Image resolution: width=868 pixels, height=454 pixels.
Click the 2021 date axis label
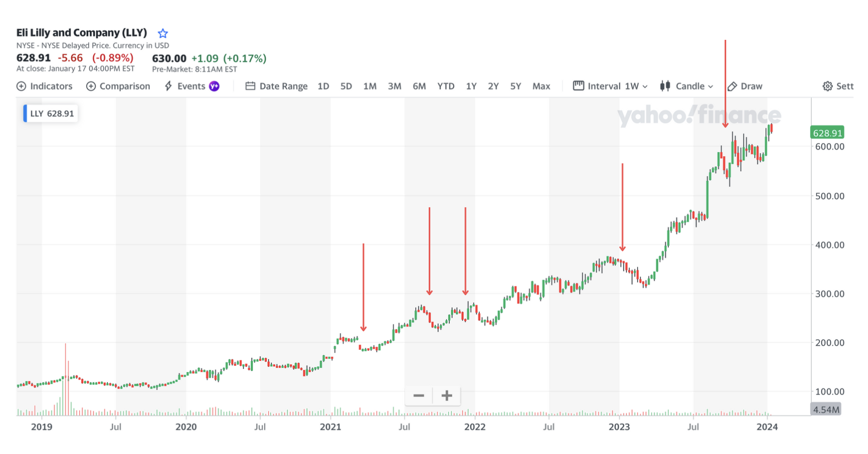[330, 426]
